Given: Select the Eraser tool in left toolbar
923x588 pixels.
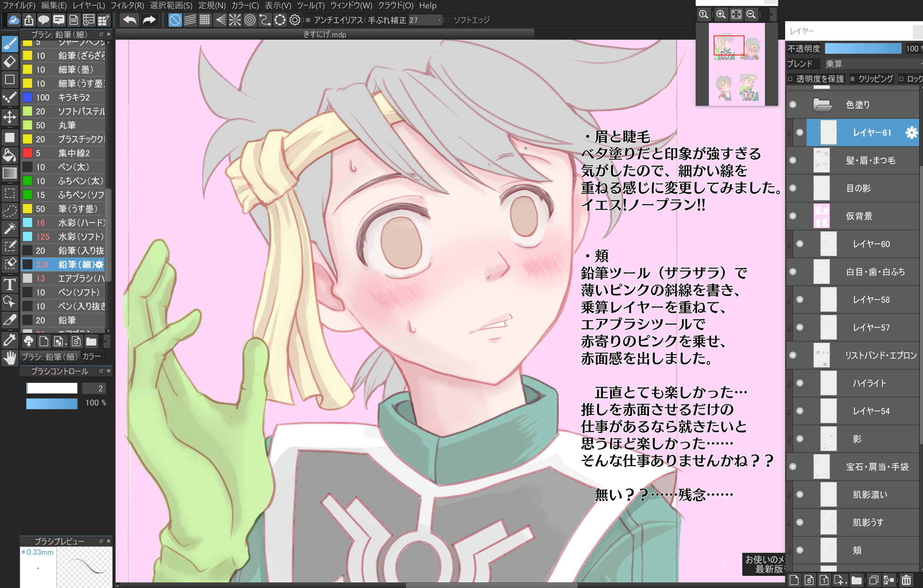Looking at the screenshot, I should click(10, 62).
